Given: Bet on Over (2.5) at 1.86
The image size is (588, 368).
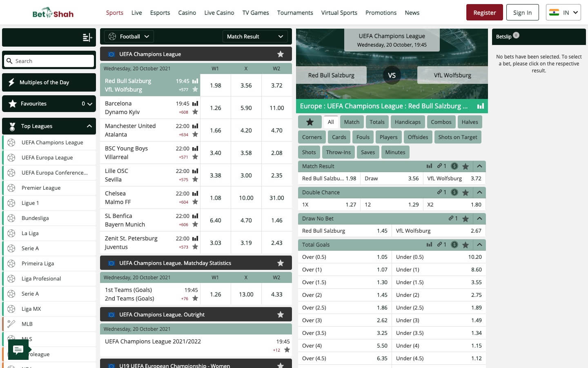Looking at the screenshot, I should [345, 307].
